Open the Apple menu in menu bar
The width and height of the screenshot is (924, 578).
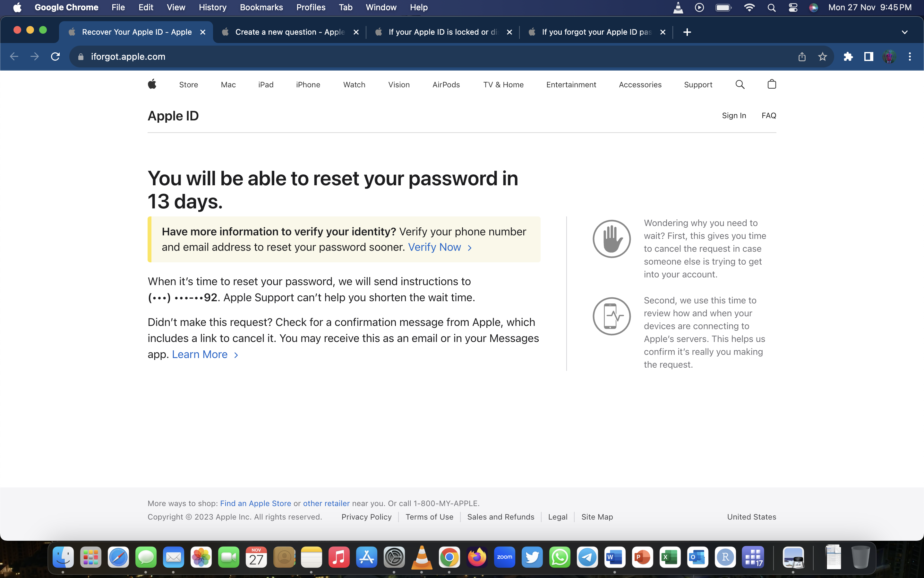pos(17,8)
